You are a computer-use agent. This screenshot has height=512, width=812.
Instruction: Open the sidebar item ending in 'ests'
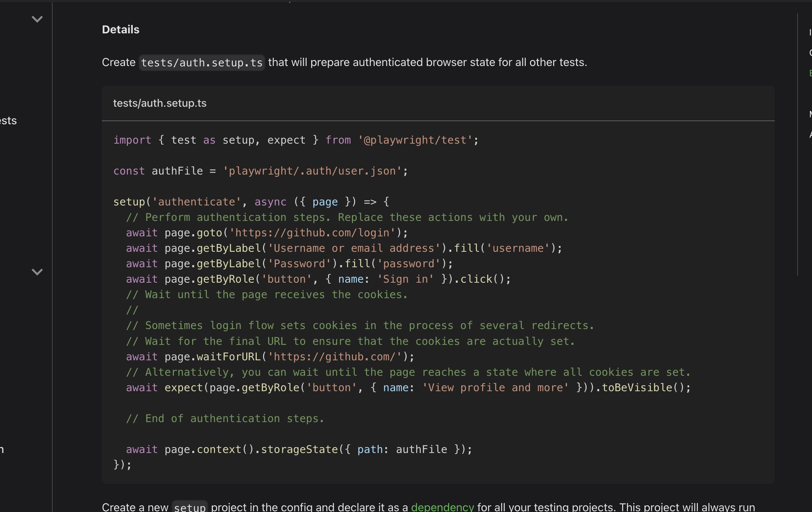tap(8, 121)
